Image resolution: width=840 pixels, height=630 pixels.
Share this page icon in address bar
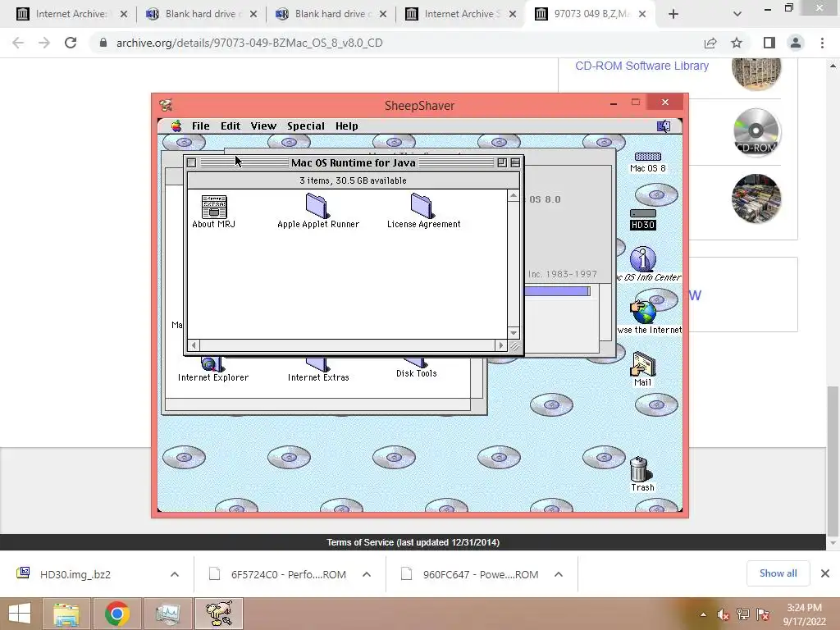point(710,43)
